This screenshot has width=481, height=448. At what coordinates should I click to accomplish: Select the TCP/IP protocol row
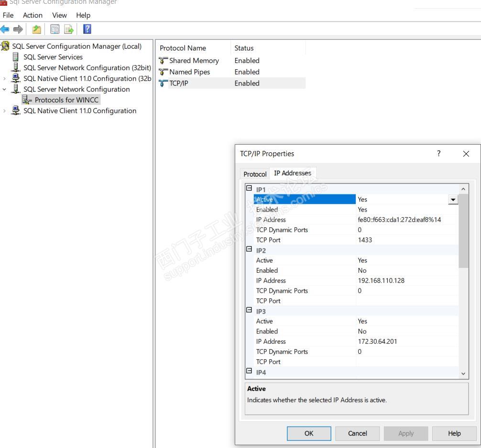click(231, 84)
